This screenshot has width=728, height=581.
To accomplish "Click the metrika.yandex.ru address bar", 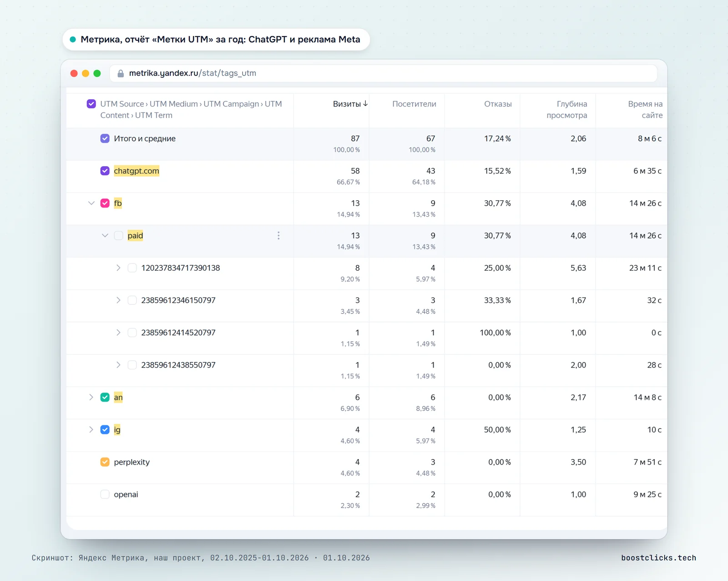I will [383, 73].
